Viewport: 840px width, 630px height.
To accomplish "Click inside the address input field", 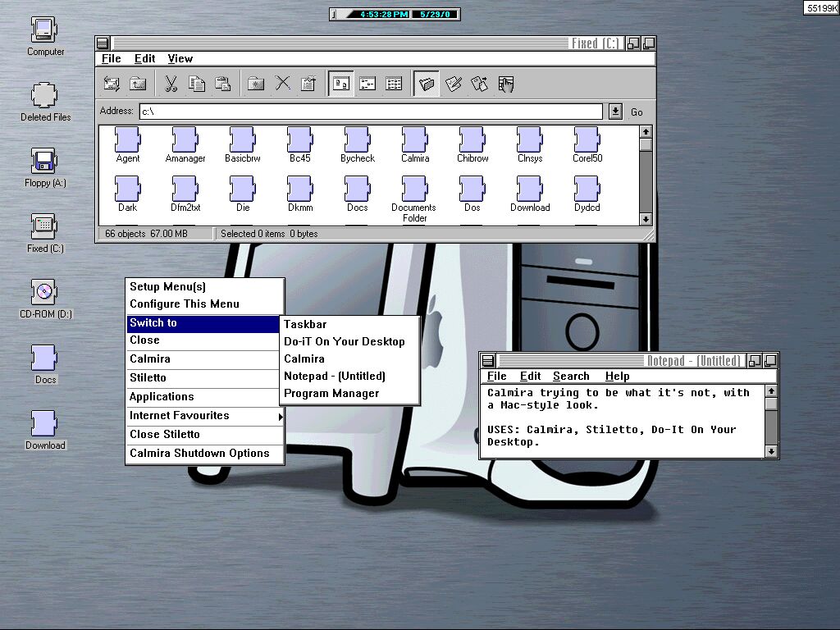I will pos(369,112).
